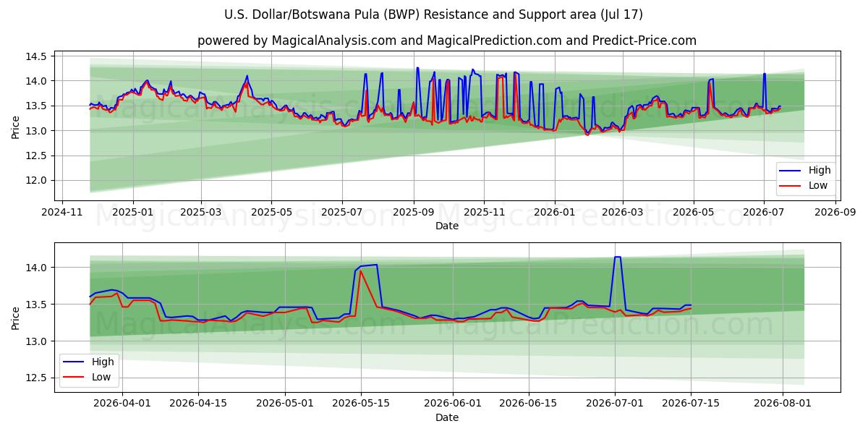Screen dimensions: 868x434
Task: Click the '12.0' y-axis label on the top chart
Action: point(38,181)
